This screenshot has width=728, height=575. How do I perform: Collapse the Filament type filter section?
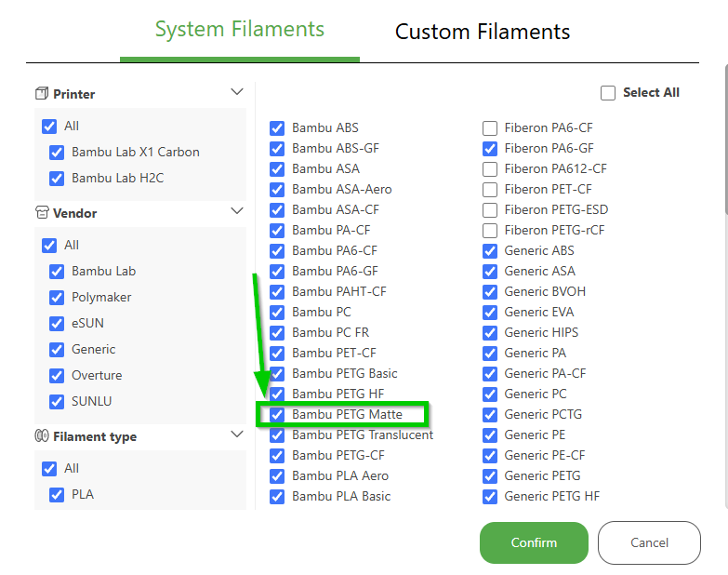tap(237, 435)
